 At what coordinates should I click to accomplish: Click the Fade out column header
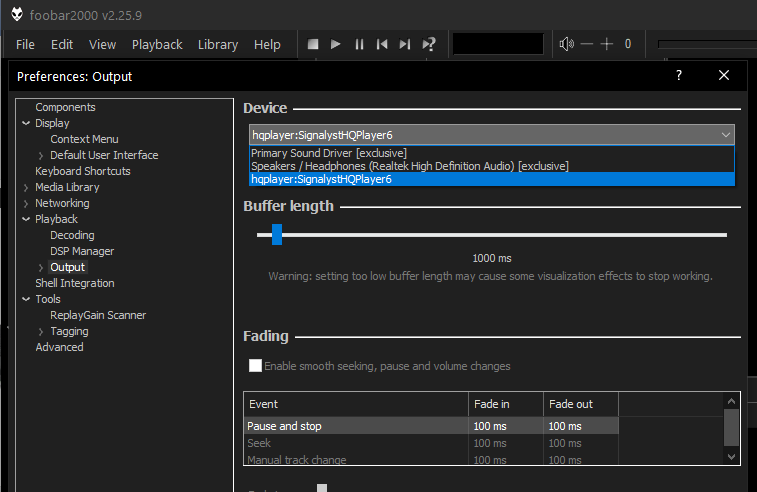[581, 404]
